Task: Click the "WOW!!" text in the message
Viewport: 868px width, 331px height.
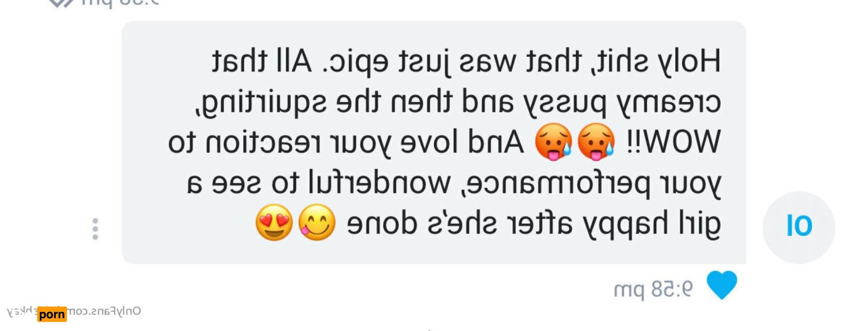Action: click(x=673, y=142)
